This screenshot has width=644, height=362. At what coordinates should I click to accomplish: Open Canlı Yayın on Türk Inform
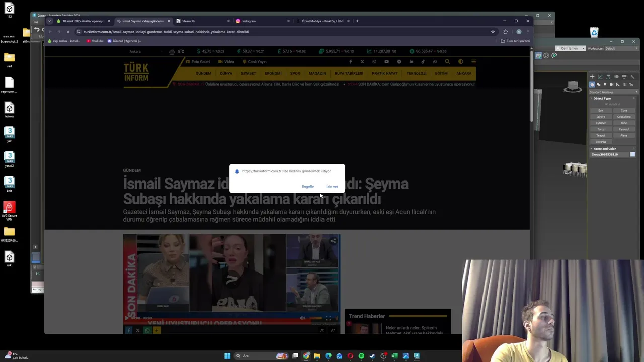[x=255, y=62]
